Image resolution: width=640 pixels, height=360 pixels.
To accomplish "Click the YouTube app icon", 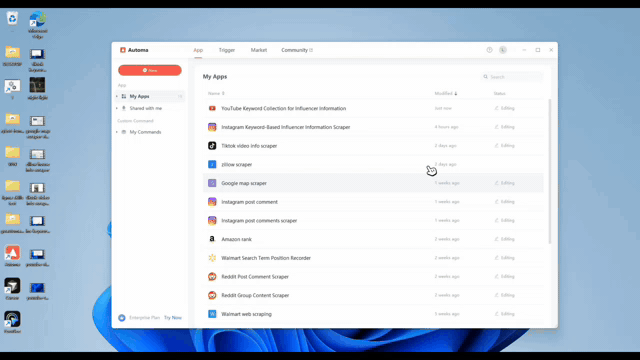I will pos(212,108).
